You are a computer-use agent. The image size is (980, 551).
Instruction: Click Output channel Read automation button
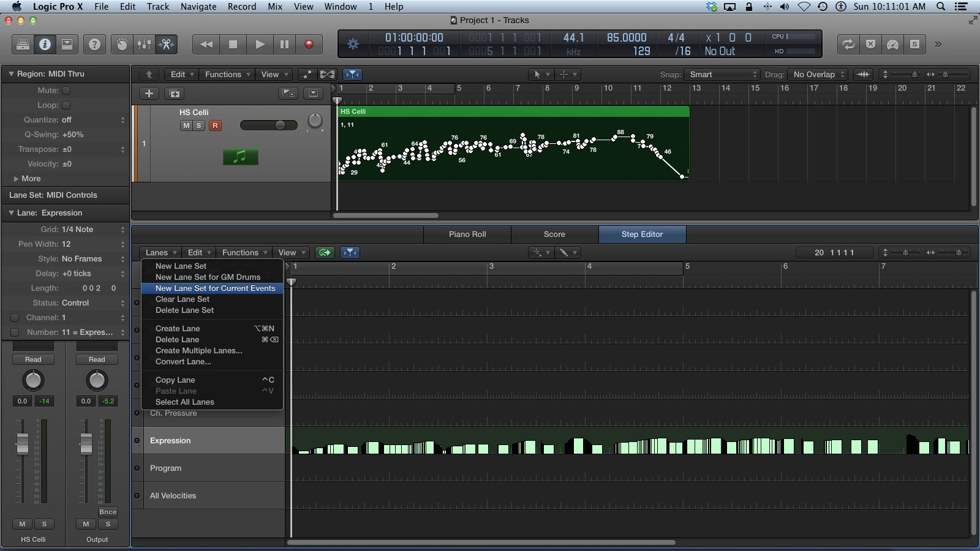(97, 359)
